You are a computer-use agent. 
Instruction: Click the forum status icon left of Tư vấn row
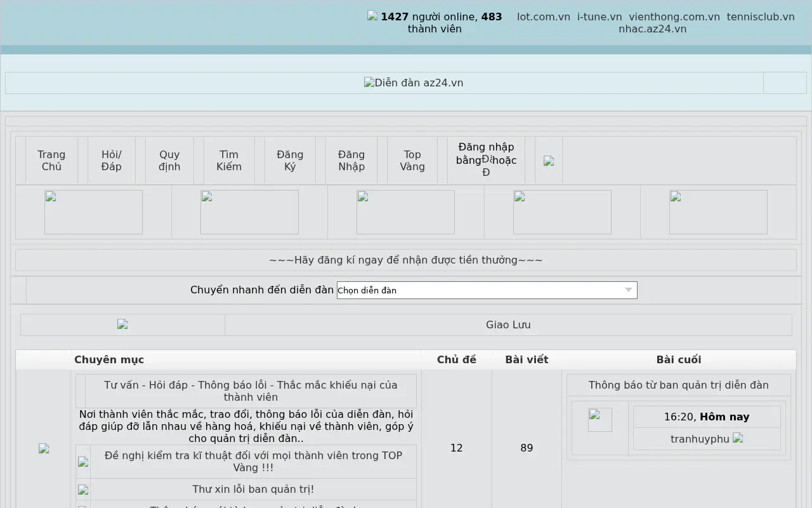tap(44, 448)
